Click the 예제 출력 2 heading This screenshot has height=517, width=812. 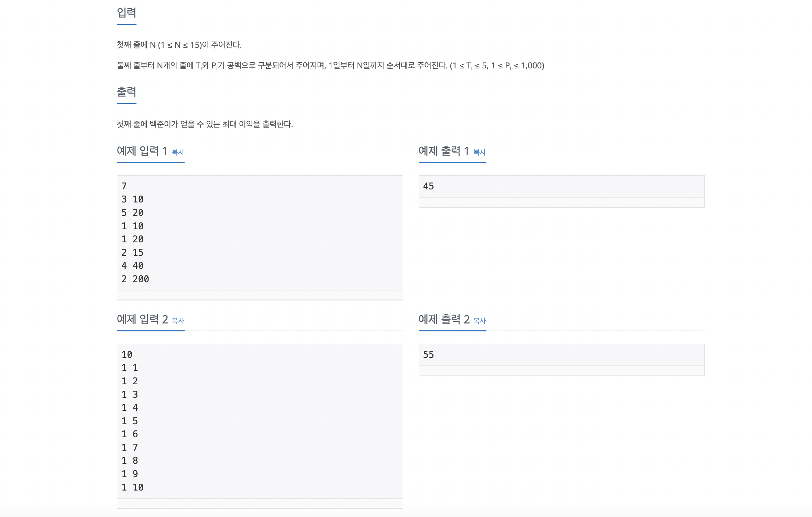[444, 319]
